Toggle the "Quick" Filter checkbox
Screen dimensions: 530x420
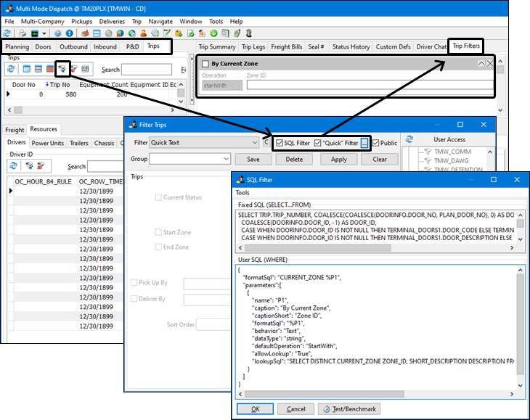317,143
